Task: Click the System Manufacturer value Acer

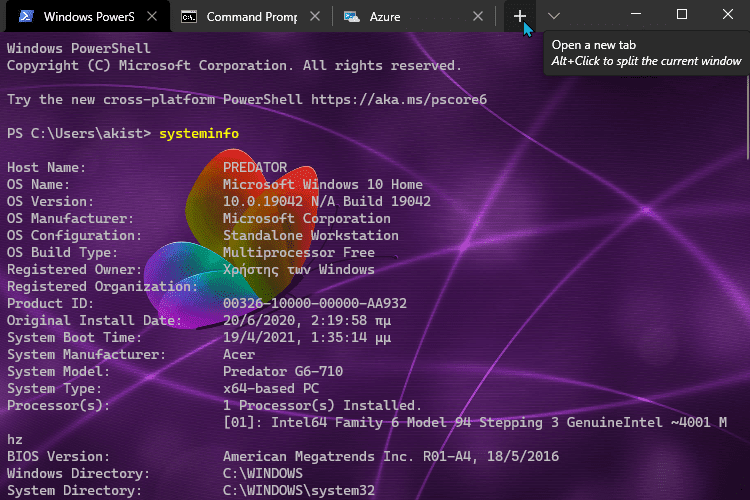Action: point(239,355)
